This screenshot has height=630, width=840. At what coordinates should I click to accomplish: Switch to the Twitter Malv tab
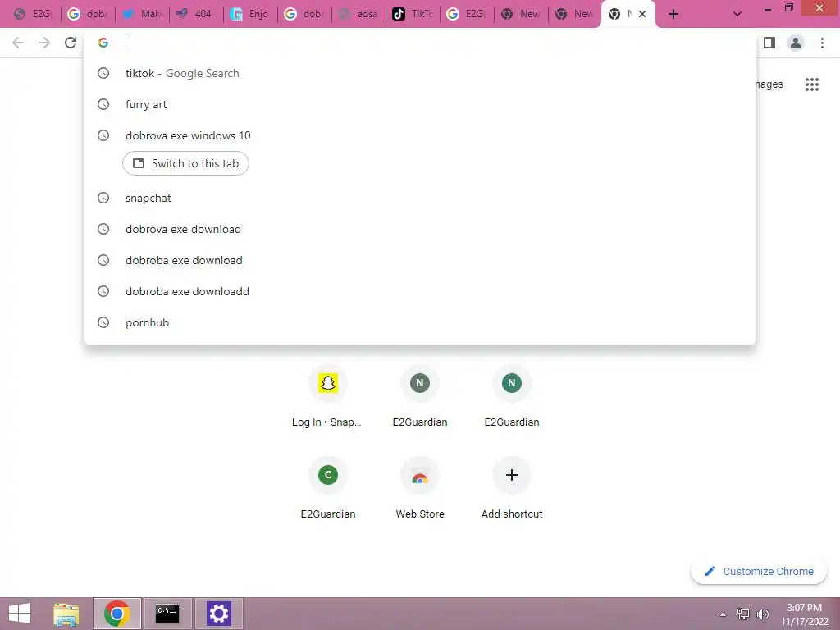(142, 14)
